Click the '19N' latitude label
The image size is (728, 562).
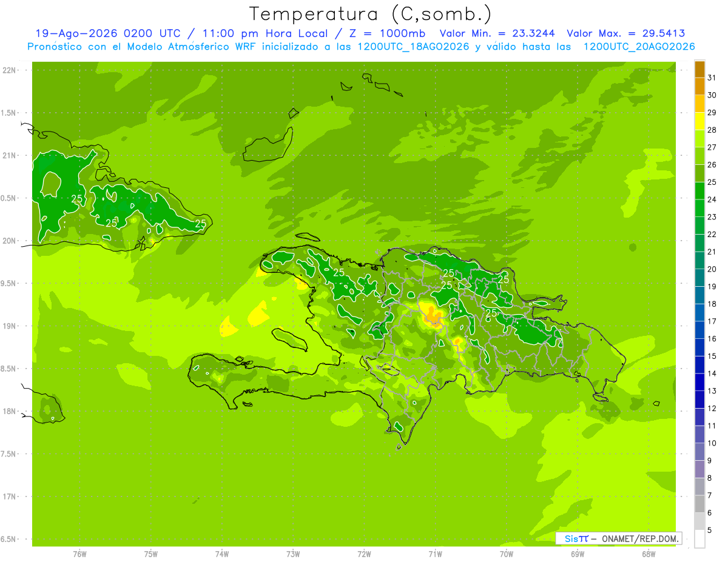(9, 326)
